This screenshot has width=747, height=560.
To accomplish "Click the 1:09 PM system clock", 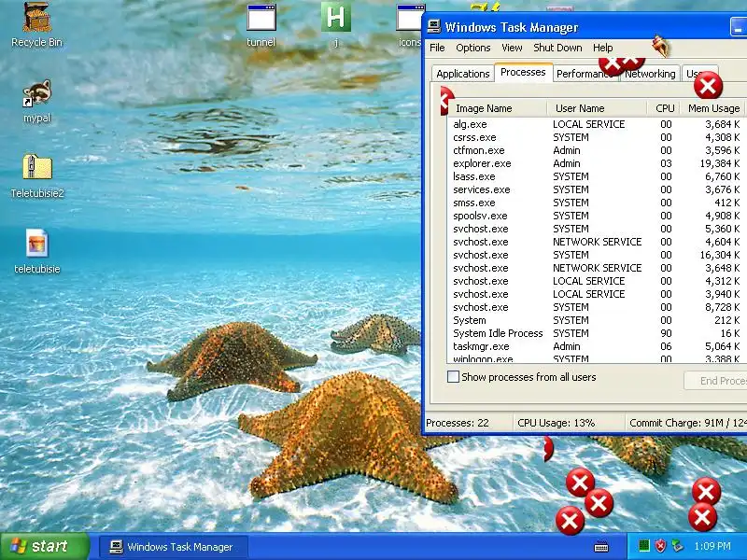I will click(712, 546).
